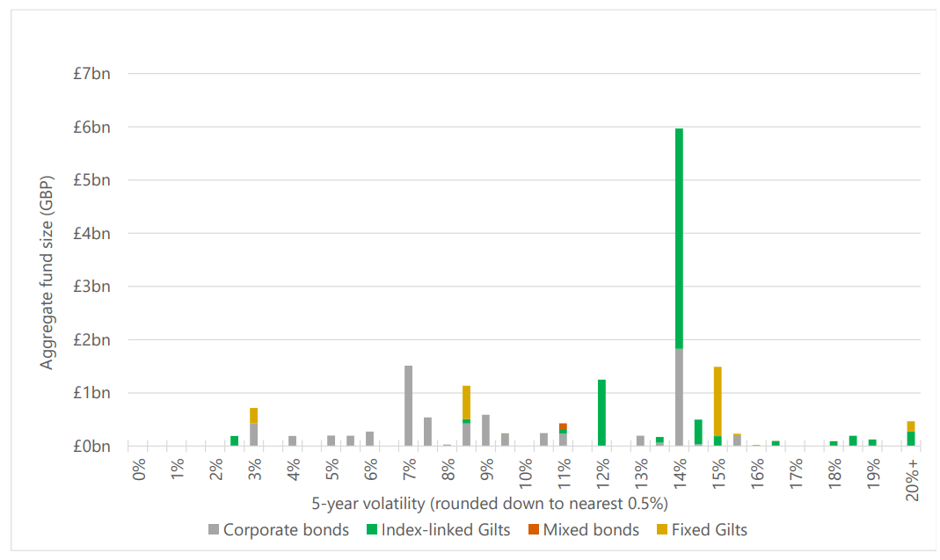This screenshot has height=560, width=940.
Task: Click the green Index-linked Gilts legend swatch
Action: coord(372,529)
